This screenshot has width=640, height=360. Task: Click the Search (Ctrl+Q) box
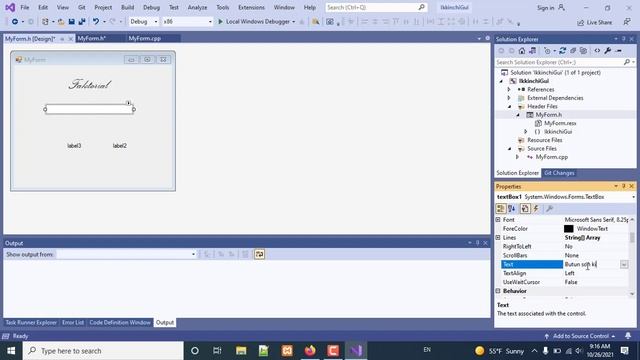coord(376,7)
